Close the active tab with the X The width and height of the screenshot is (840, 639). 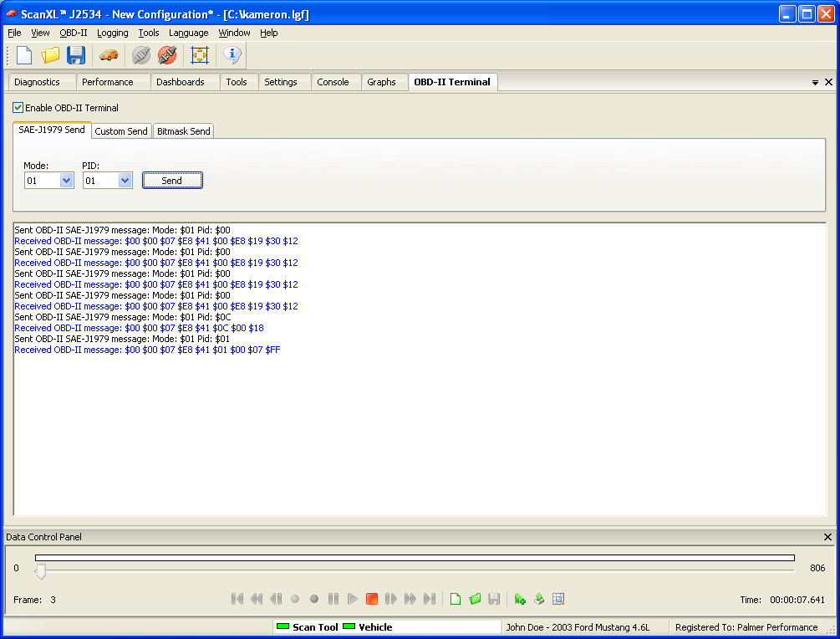tap(829, 82)
